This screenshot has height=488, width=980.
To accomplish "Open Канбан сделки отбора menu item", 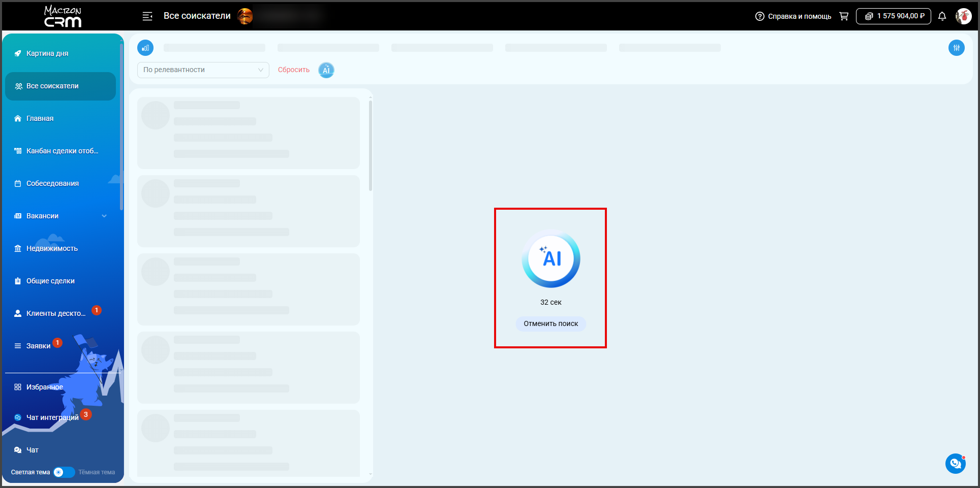I will click(60, 151).
